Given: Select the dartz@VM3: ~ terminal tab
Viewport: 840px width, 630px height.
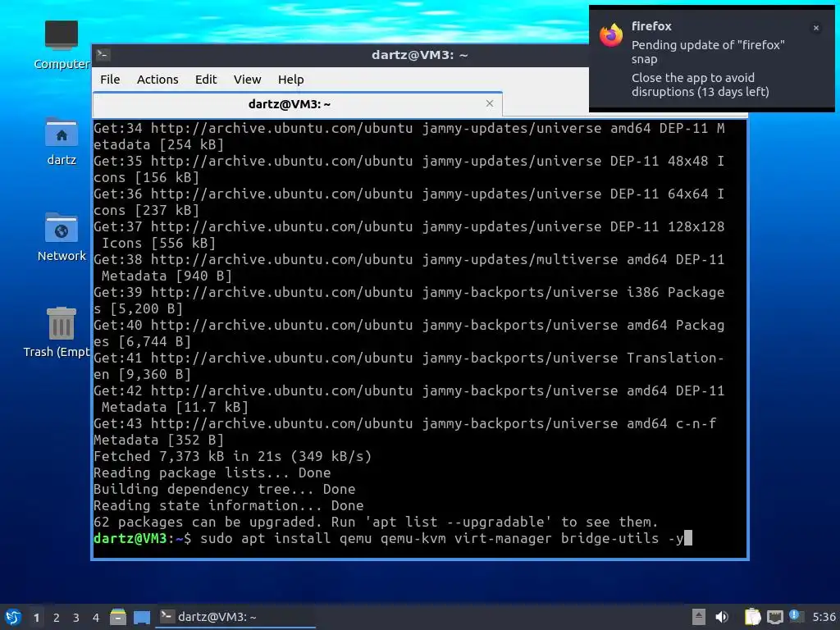Looking at the screenshot, I should (298, 104).
